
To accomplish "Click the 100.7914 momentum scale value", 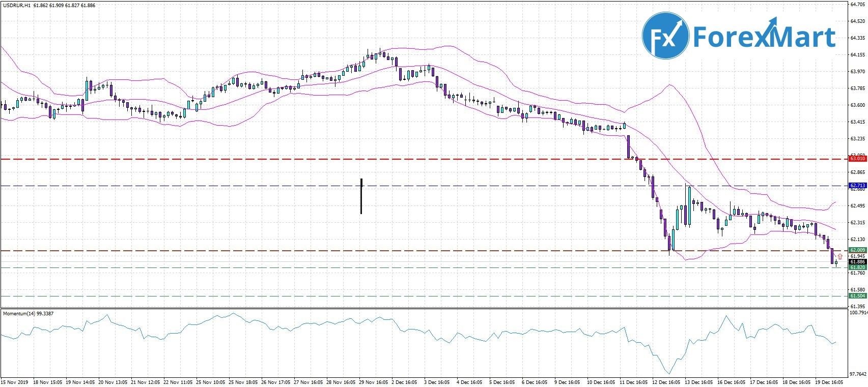I will pos(858,313).
